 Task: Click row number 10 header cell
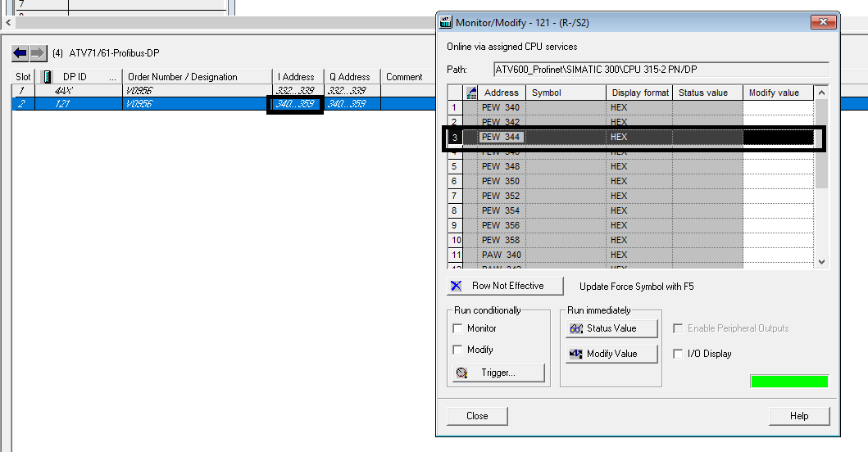pos(455,240)
